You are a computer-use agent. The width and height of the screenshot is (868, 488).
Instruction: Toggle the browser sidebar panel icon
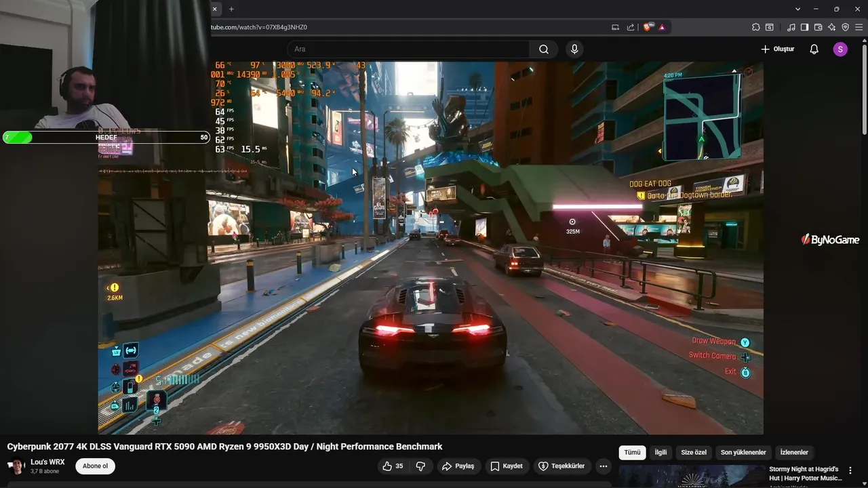[x=804, y=27]
